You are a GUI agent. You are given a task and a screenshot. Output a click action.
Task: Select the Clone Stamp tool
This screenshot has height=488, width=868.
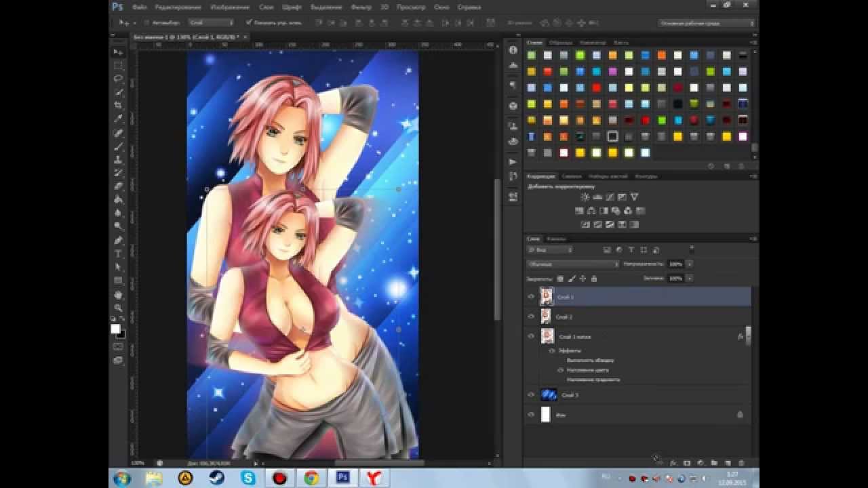point(118,160)
